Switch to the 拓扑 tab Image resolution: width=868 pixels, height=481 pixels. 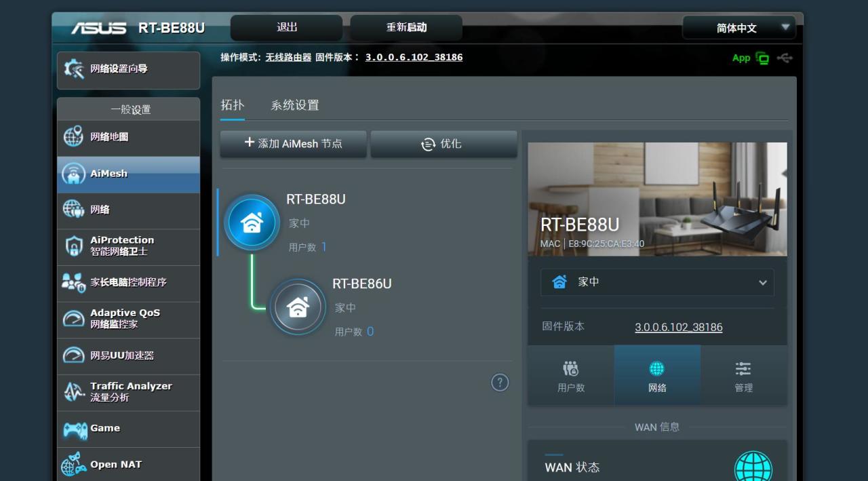pyautogui.click(x=233, y=105)
